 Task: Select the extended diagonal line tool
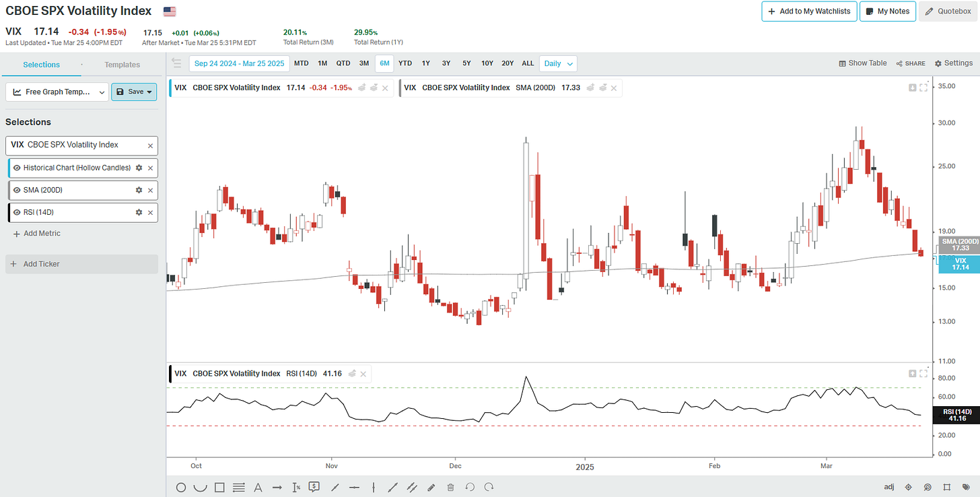(x=393, y=488)
